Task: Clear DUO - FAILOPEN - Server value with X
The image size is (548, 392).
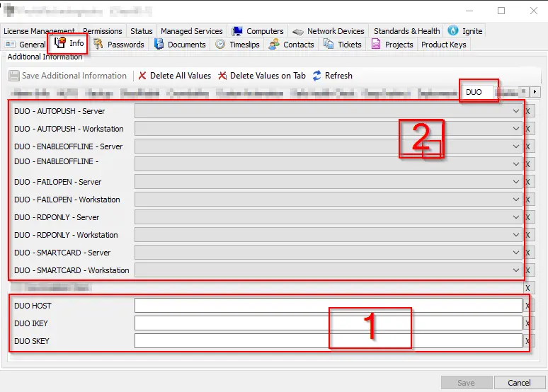Action: pyautogui.click(x=528, y=182)
